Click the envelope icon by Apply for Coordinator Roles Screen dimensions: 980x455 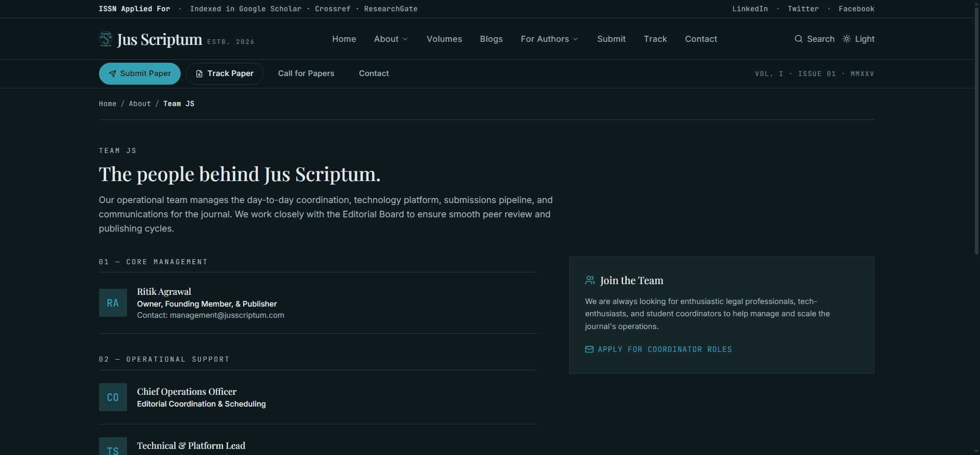pyautogui.click(x=589, y=349)
